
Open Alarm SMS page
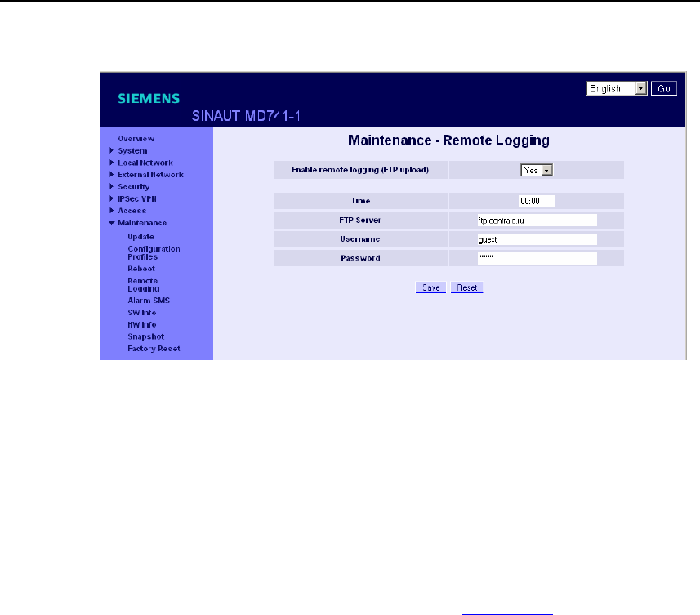tap(149, 301)
